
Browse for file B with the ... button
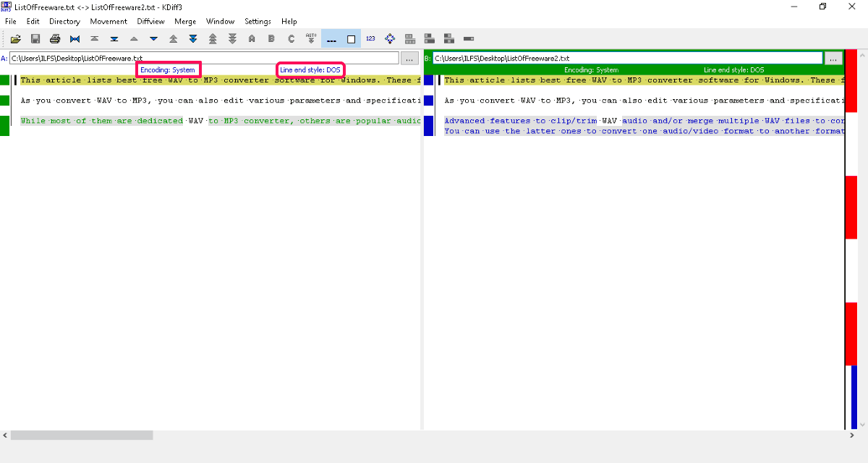(833, 58)
